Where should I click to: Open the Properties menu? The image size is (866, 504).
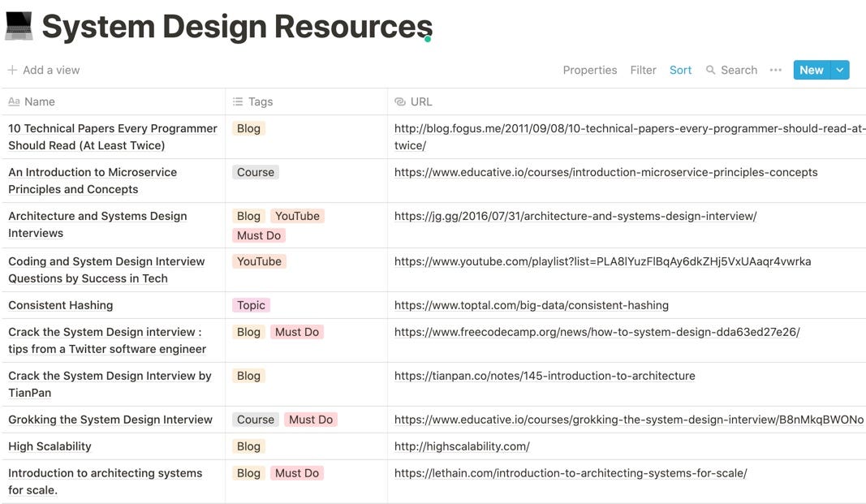589,70
